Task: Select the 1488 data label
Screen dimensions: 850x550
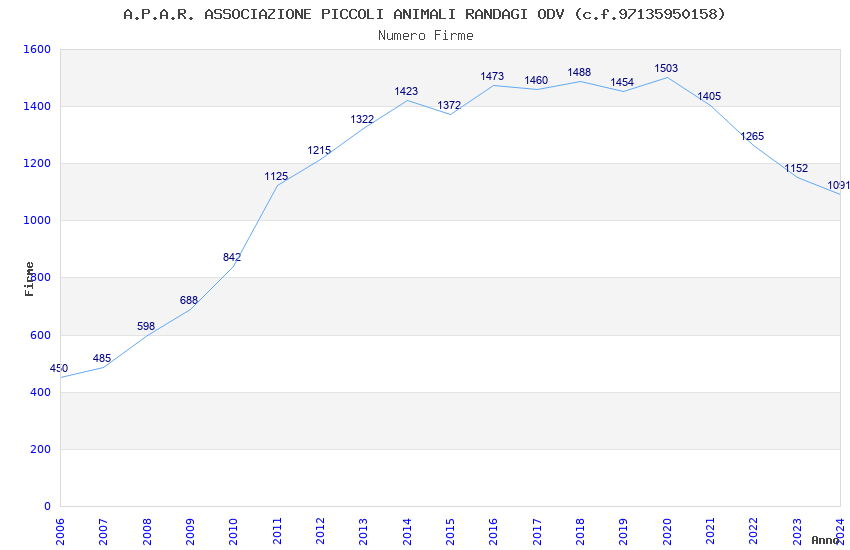Action: pos(579,72)
